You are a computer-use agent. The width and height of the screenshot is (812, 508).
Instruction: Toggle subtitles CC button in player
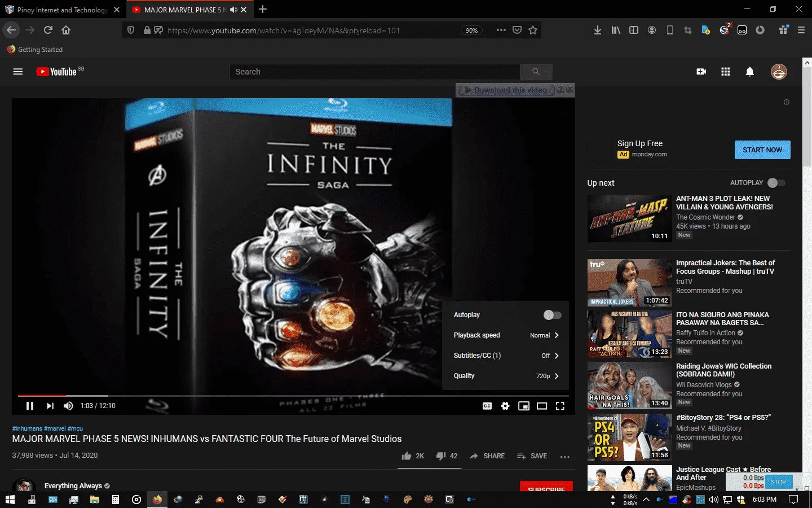[x=487, y=406]
